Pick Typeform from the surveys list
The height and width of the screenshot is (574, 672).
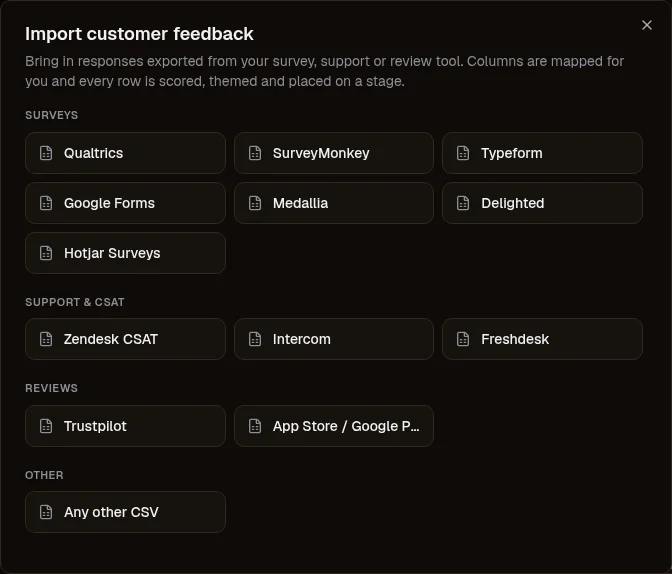pos(542,153)
